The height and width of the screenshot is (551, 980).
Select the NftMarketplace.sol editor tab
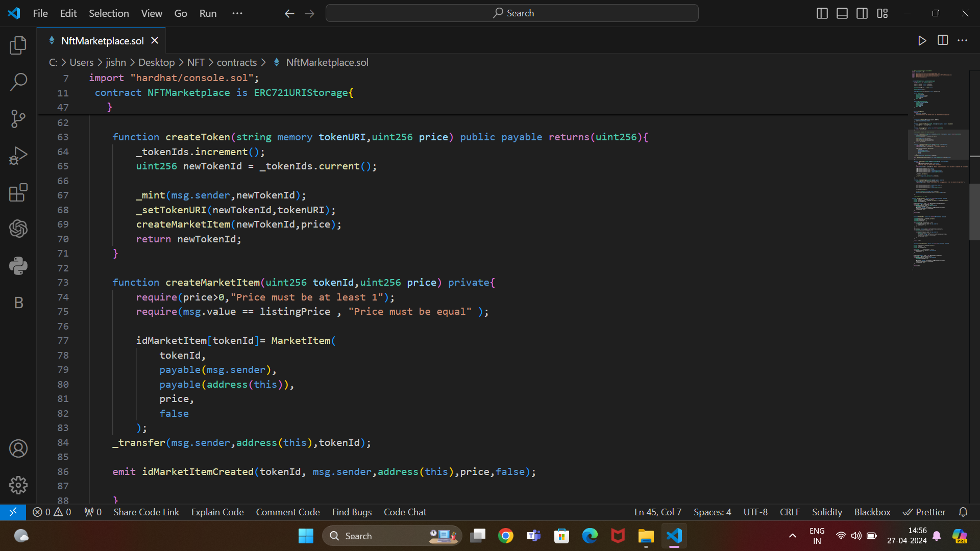coord(102,41)
